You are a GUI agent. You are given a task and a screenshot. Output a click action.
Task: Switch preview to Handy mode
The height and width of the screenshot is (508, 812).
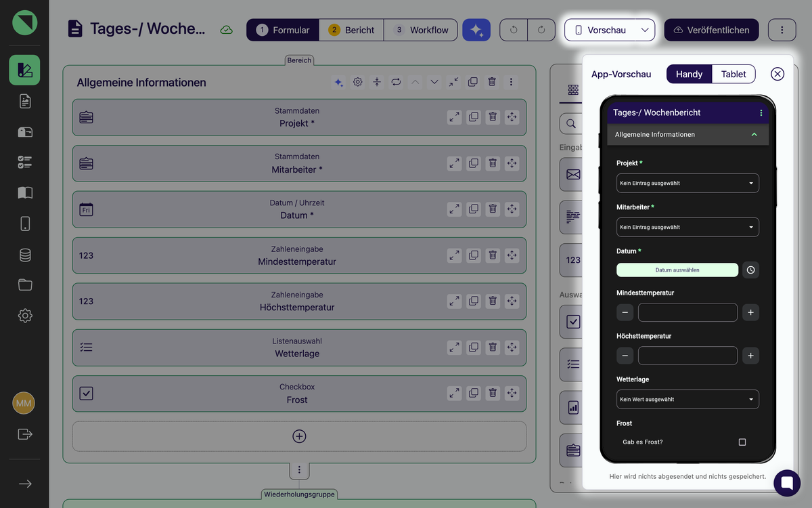[x=690, y=74]
